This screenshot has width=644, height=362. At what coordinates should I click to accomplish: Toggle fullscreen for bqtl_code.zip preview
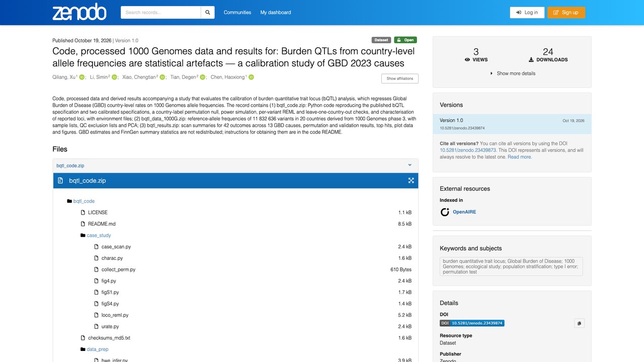[411, 180]
